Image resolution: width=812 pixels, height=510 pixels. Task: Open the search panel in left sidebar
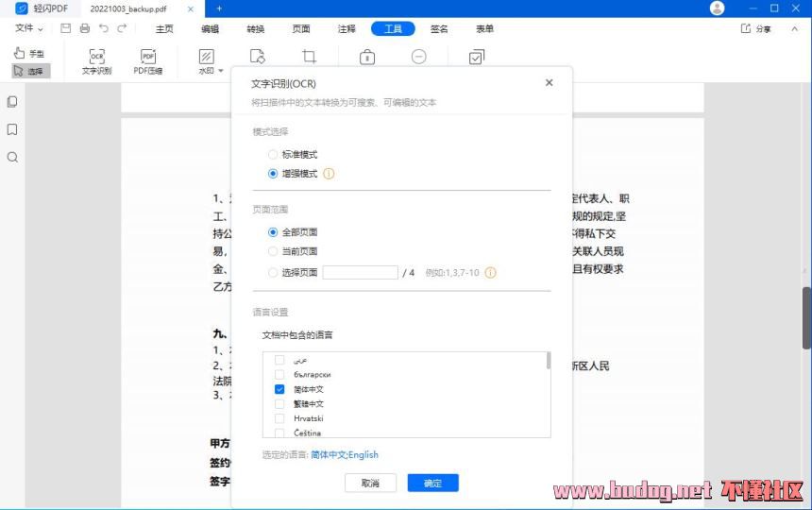[12, 157]
